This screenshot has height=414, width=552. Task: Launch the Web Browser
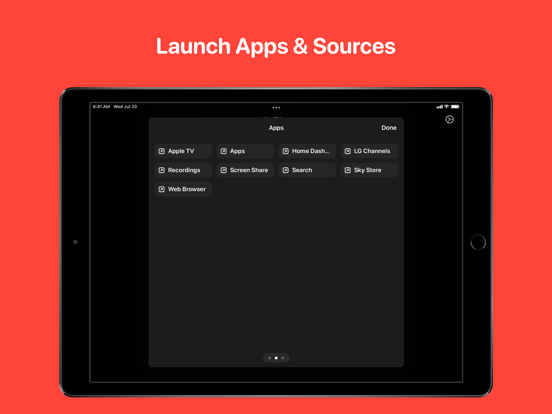click(183, 189)
